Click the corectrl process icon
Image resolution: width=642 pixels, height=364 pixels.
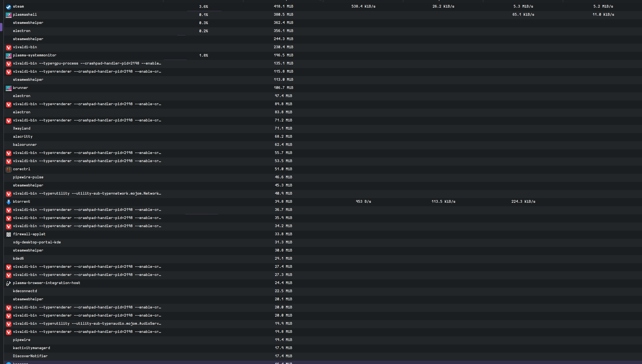click(9, 169)
